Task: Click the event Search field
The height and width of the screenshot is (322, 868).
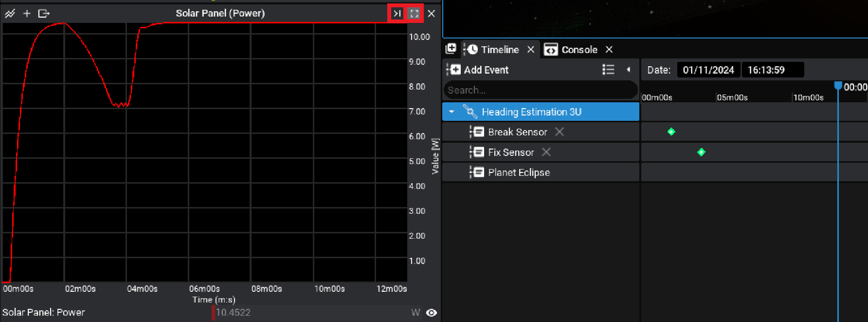Action: tap(540, 90)
